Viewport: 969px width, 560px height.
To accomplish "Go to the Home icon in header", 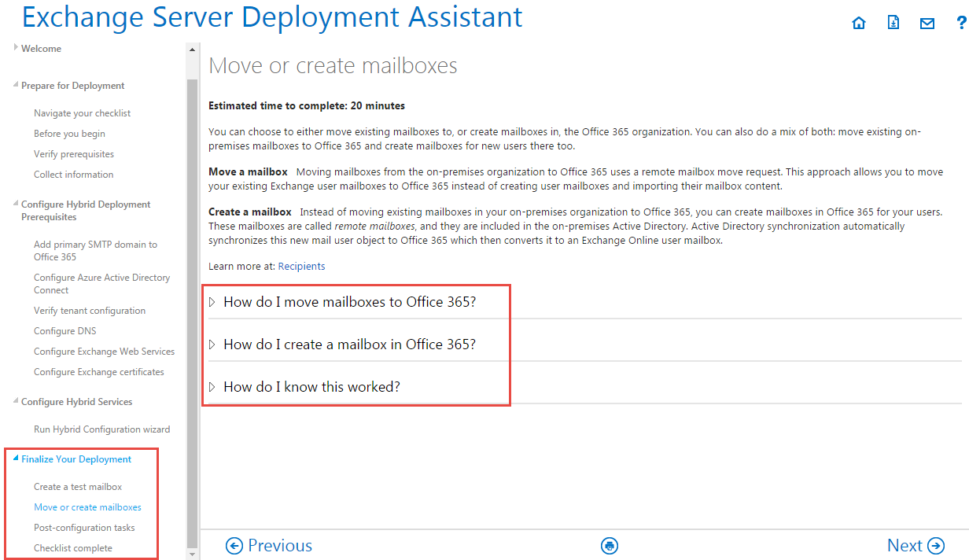I will pos(859,24).
